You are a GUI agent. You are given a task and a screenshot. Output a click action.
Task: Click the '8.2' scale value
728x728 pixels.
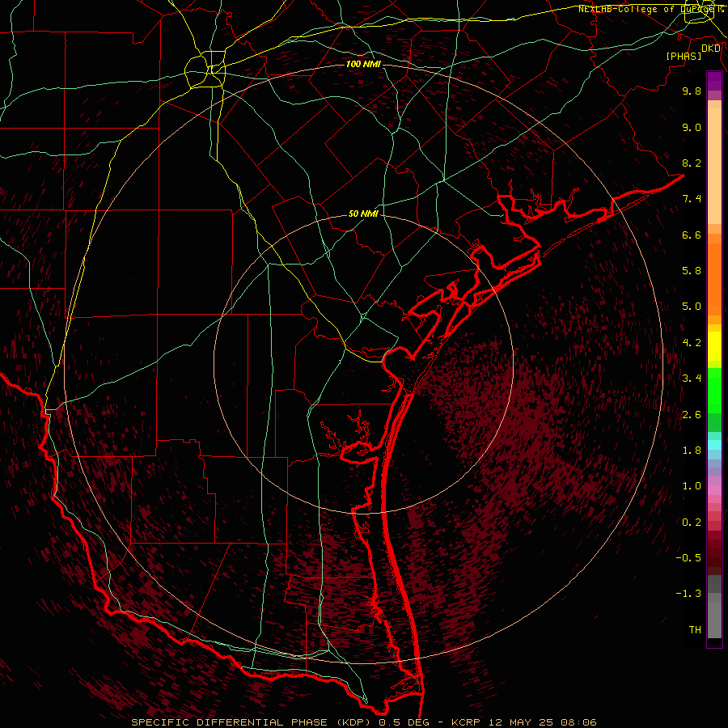pos(692,163)
